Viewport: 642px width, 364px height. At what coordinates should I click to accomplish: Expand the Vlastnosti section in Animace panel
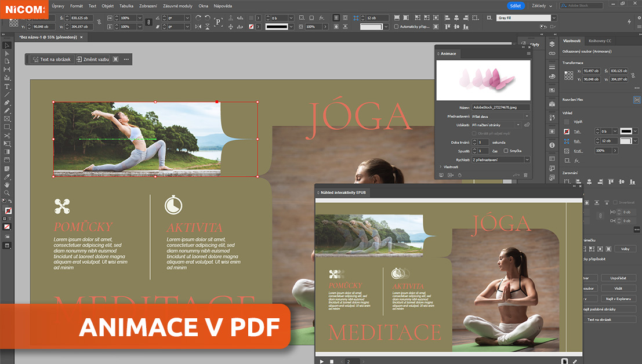click(441, 167)
